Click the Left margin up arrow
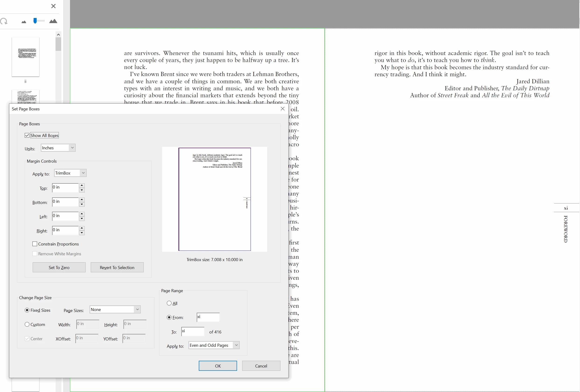The image size is (580, 392). [x=82, y=214]
